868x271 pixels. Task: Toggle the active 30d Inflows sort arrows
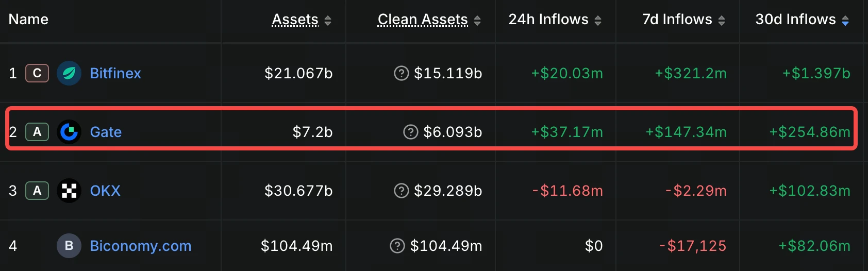point(845,21)
